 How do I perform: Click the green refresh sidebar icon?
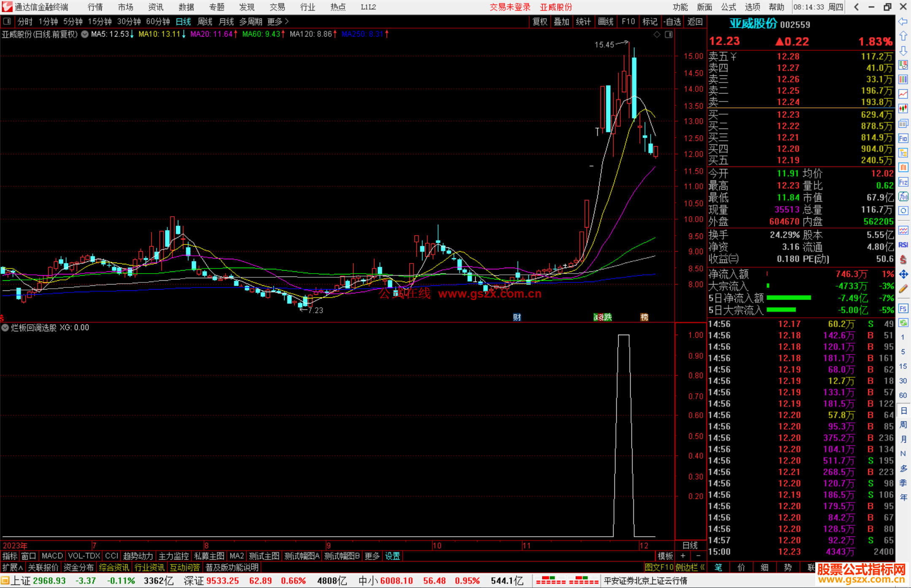tap(903, 323)
